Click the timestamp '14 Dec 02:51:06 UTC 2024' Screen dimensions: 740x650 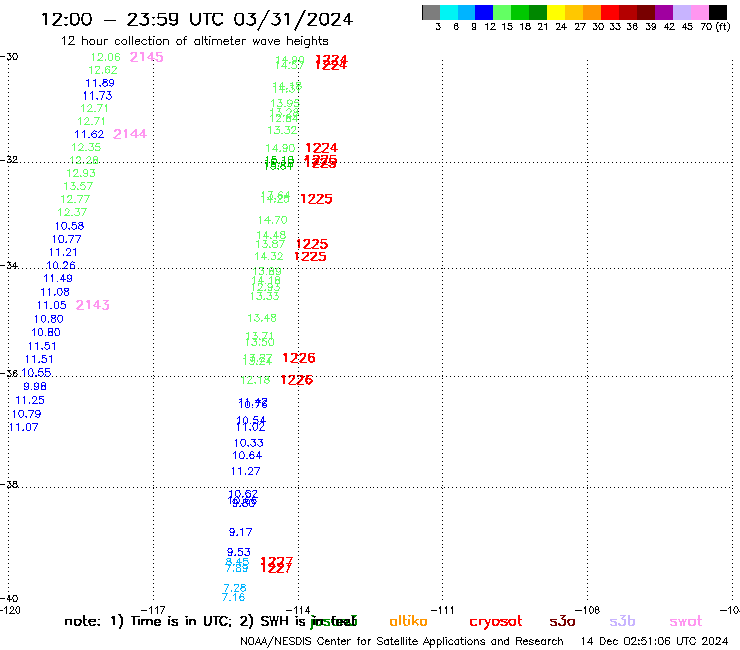click(654, 642)
